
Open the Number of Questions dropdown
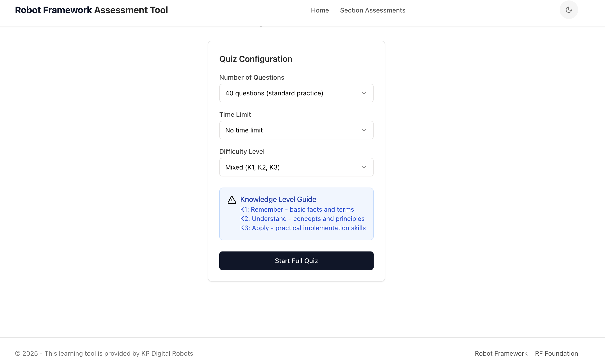tap(296, 93)
